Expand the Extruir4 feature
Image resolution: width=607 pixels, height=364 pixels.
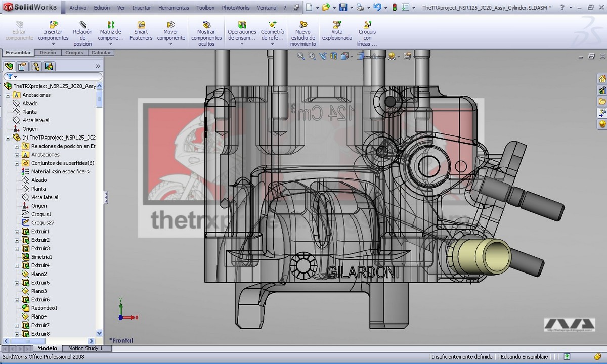[x=17, y=265]
